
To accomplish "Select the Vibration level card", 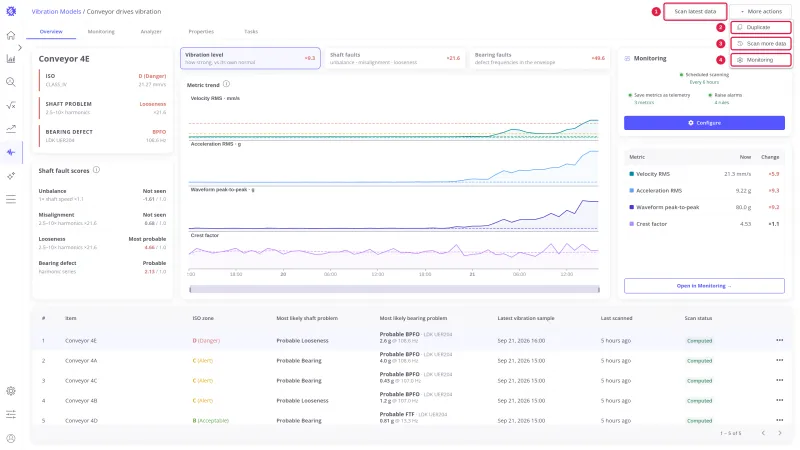I will click(x=250, y=58).
